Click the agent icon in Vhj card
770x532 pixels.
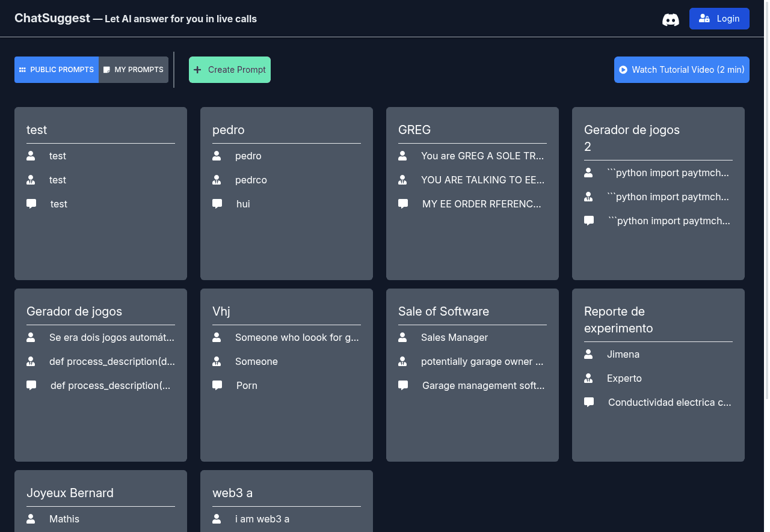click(217, 362)
